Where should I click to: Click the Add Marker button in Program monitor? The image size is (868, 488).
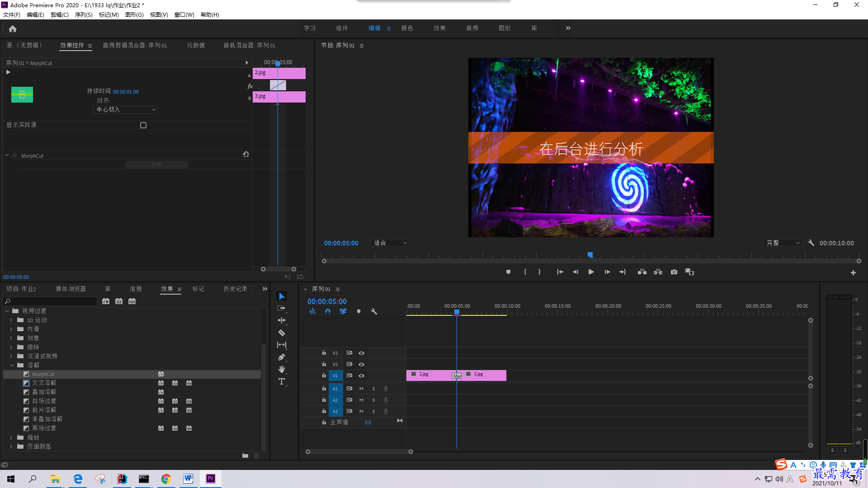pyautogui.click(x=508, y=272)
